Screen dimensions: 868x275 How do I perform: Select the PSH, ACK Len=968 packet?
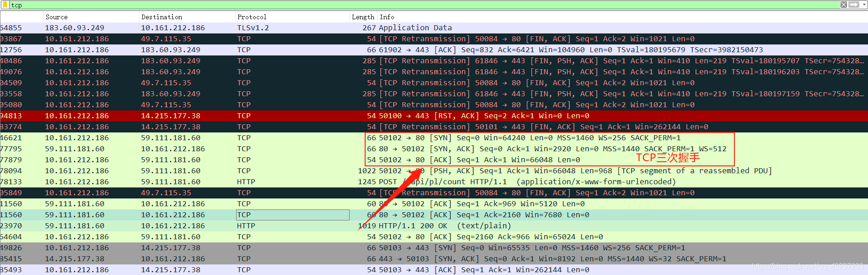click(434, 170)
